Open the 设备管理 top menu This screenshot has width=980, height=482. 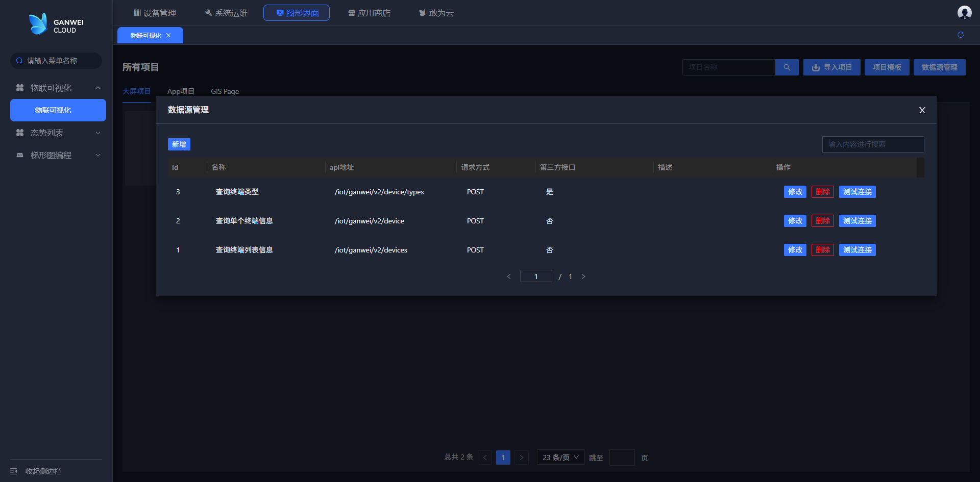(155, 13)
